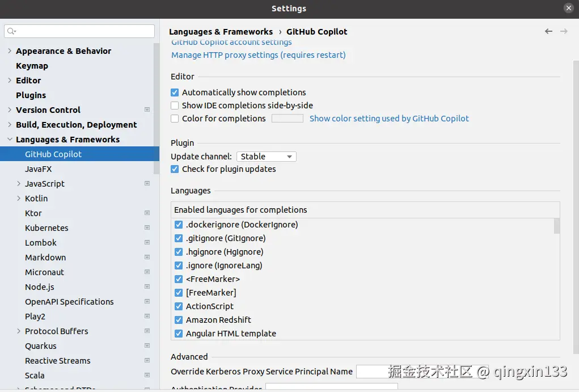Disable Automatically show completions
The width and height of the screenshot is (579, 392).
click(175, 92)
